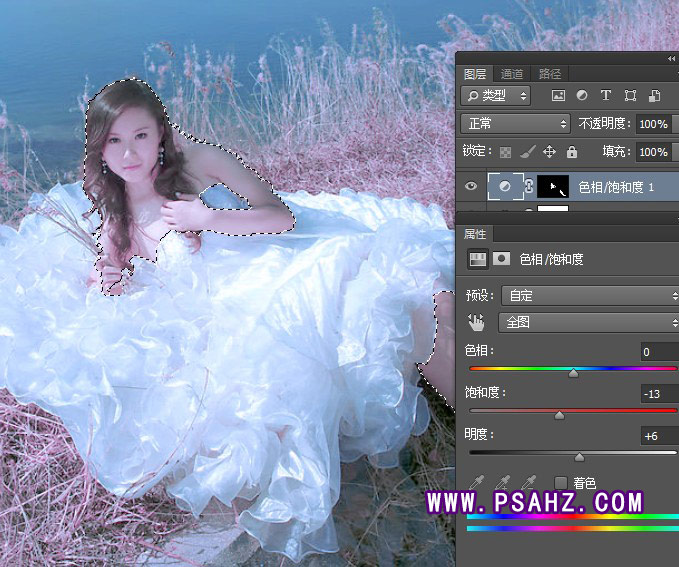Screen dimensions: 679x567
Task: Open the 全图 color range dropdown
Action: pos(590,322)
